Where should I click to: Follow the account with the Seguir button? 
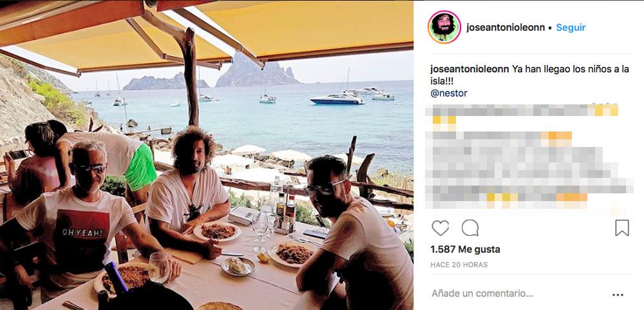pos(571,28)
